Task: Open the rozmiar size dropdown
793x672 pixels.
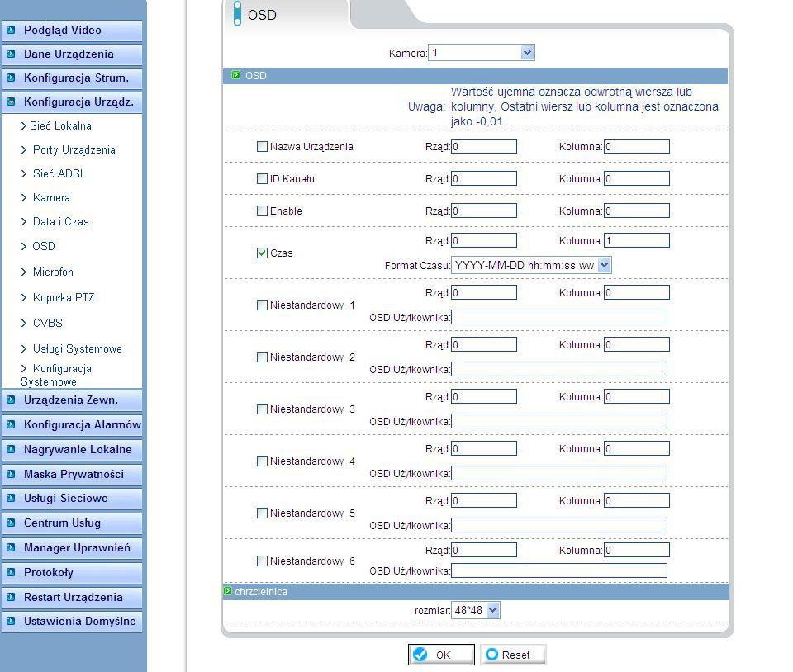Action: [x=476, y=610]
